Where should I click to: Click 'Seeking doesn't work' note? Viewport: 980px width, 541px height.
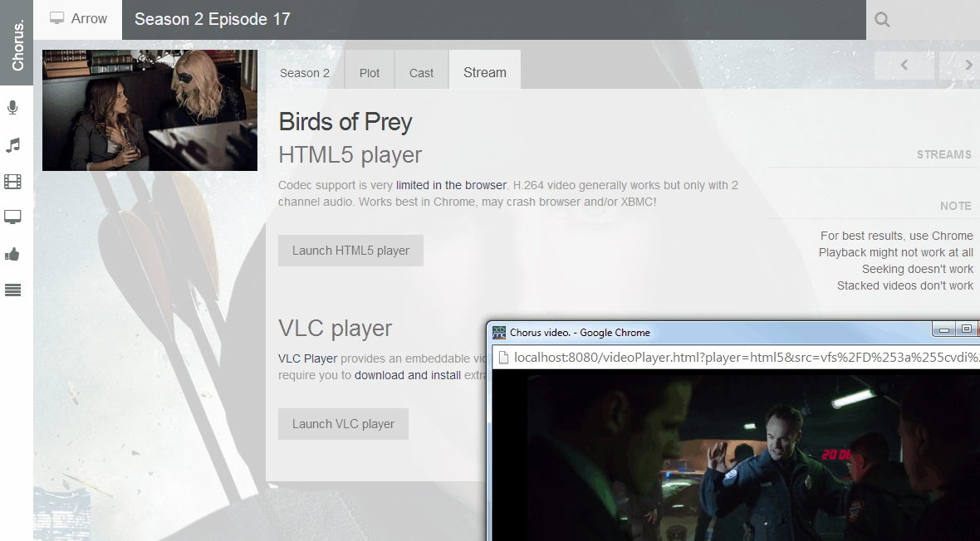(x=918, y=269)
